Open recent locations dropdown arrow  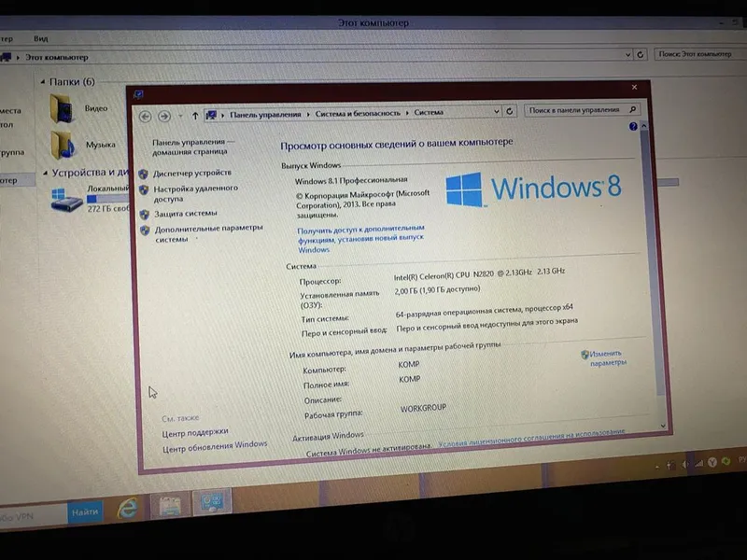click(x=180, y=116)
